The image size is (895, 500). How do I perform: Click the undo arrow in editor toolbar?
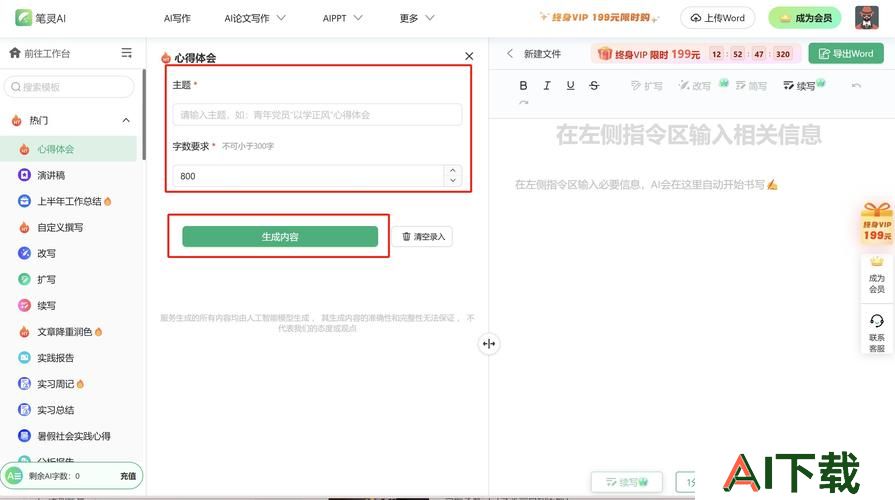(856, 86)
